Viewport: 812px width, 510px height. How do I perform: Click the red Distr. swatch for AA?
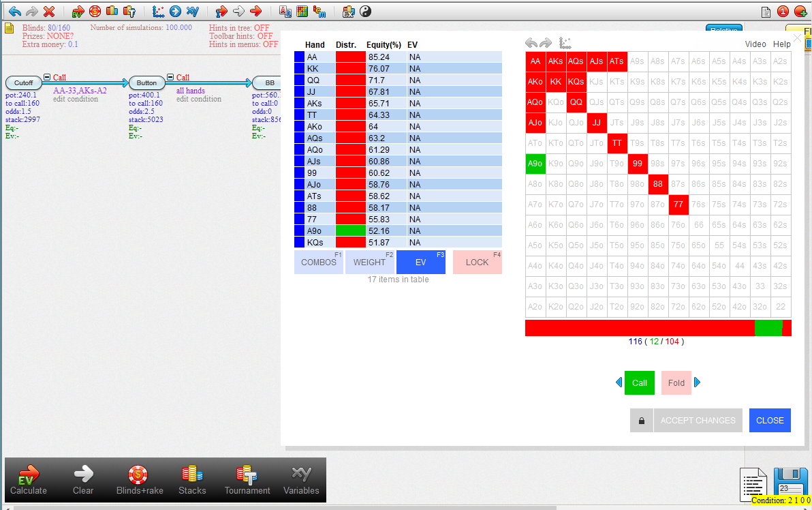coord(351,57)
